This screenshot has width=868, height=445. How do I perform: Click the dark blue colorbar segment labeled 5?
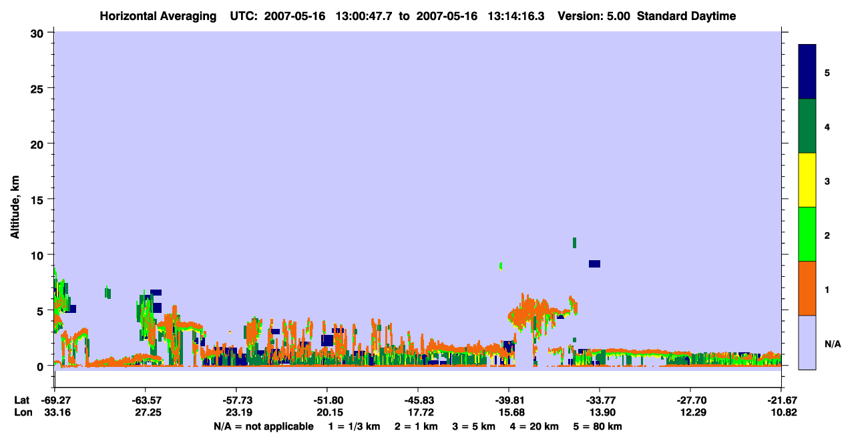click(x=807, y=71)
